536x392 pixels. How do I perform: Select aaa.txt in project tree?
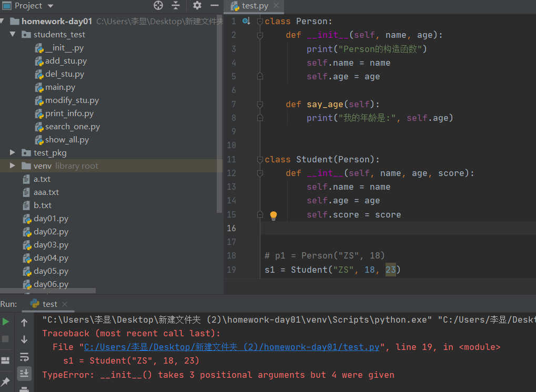[x=41, y=193]
